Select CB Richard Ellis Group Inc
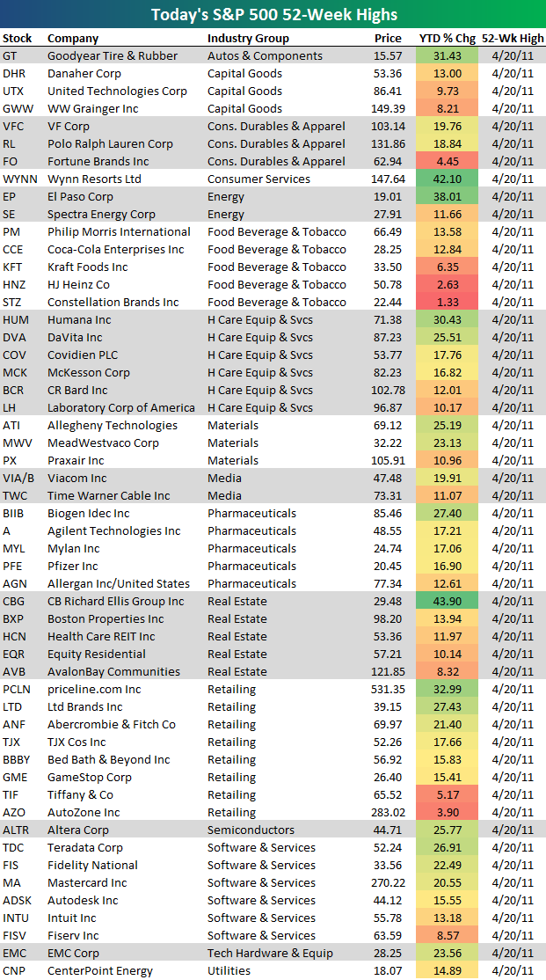This screenshot has height=980, width=546. coord(115,601)
